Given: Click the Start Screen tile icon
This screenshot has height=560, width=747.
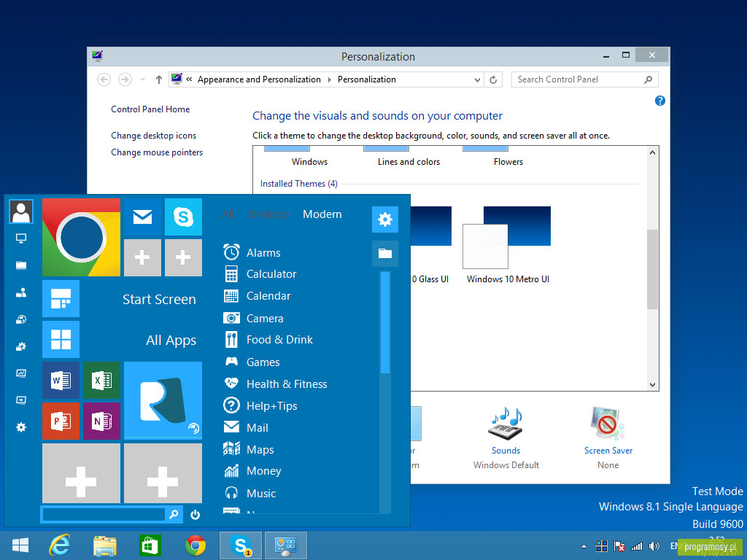Looking at the screenshot, I should pyautogui.click(x=61, y=298).
